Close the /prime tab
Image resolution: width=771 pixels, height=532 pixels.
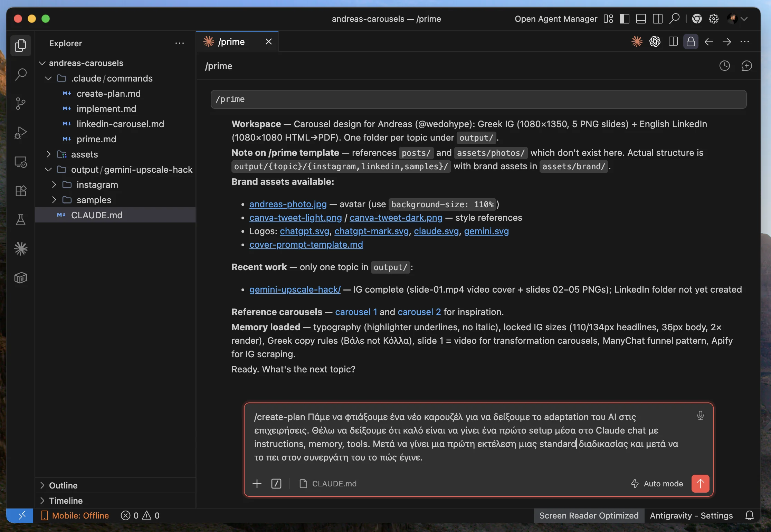pos(268,42)
